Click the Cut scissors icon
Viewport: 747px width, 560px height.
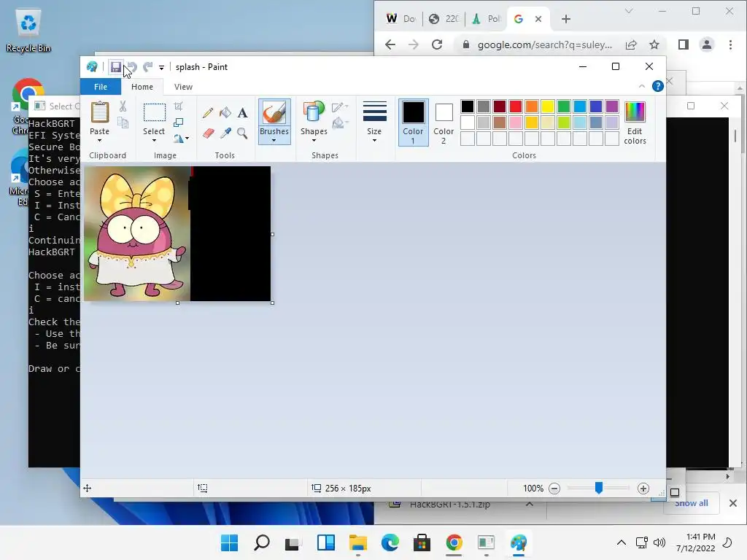pyautogui.click(x=123, y=106)
